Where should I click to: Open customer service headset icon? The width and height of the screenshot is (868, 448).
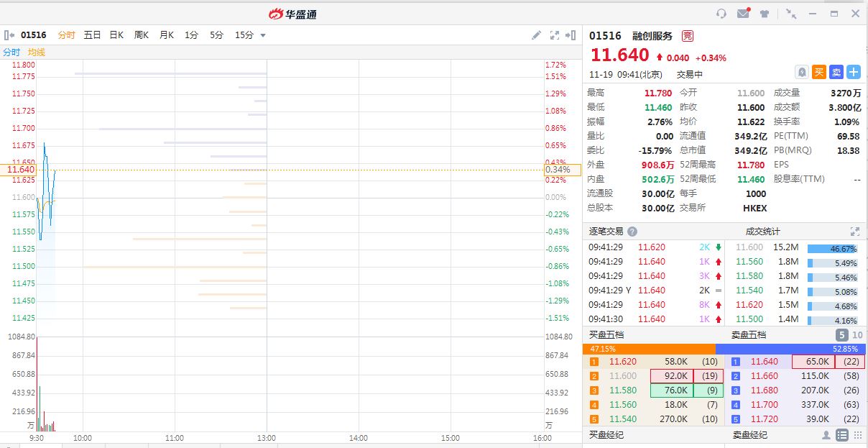pyautogui.click(x=721, y=14)
